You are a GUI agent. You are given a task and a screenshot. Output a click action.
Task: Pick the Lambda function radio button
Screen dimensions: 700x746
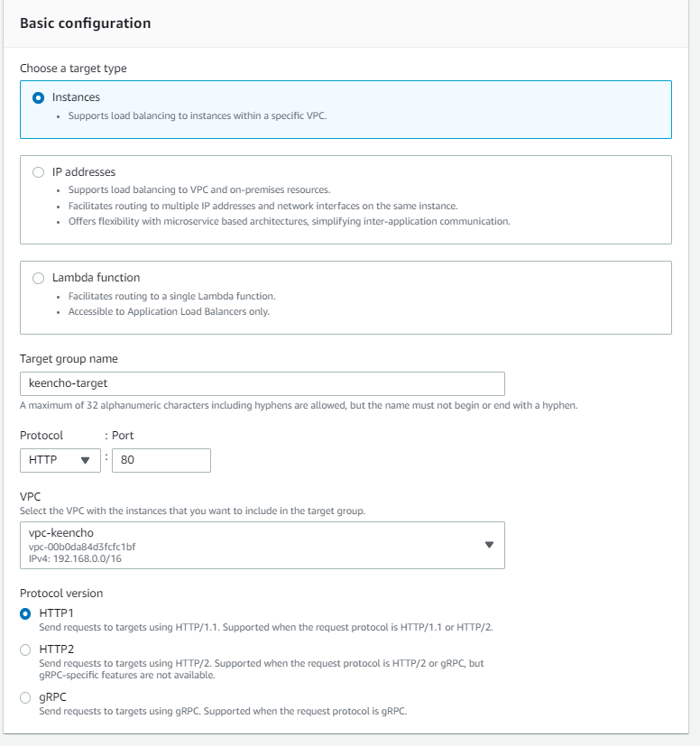click(x=38, y=278)
